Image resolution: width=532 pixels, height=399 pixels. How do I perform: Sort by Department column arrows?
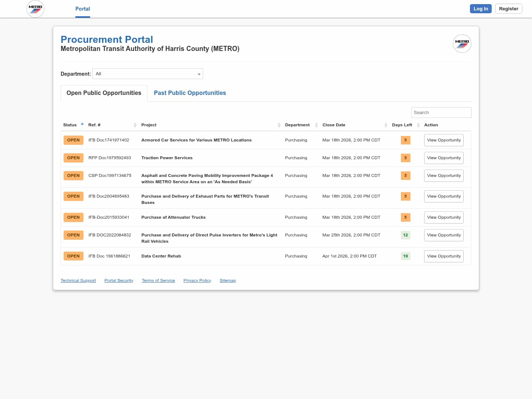[316, 125]
